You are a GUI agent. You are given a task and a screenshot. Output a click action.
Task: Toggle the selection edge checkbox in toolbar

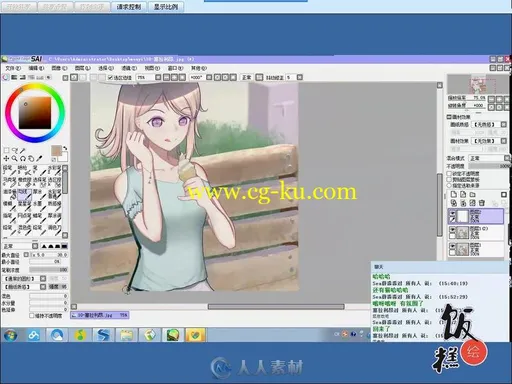110,78
